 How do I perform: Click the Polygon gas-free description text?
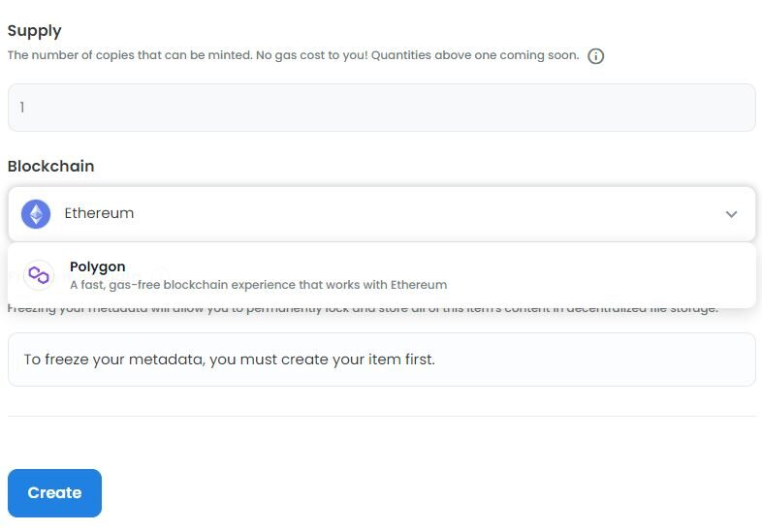pos(194,285)
